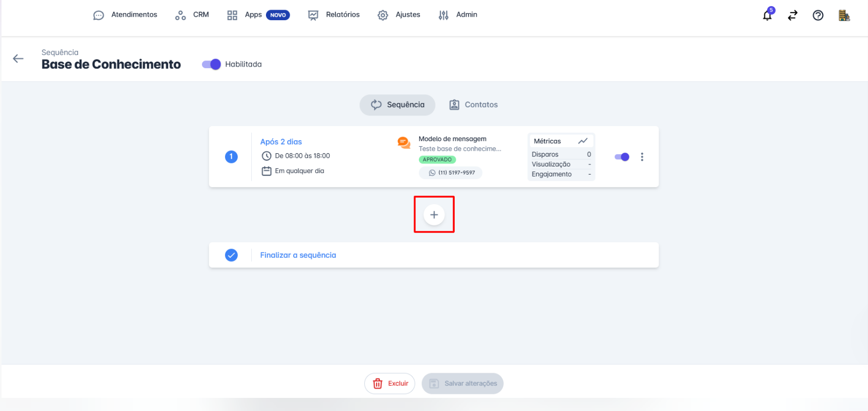868x411 pixels.
Task: Click the swap arrows icon
Action: (792, 15)
